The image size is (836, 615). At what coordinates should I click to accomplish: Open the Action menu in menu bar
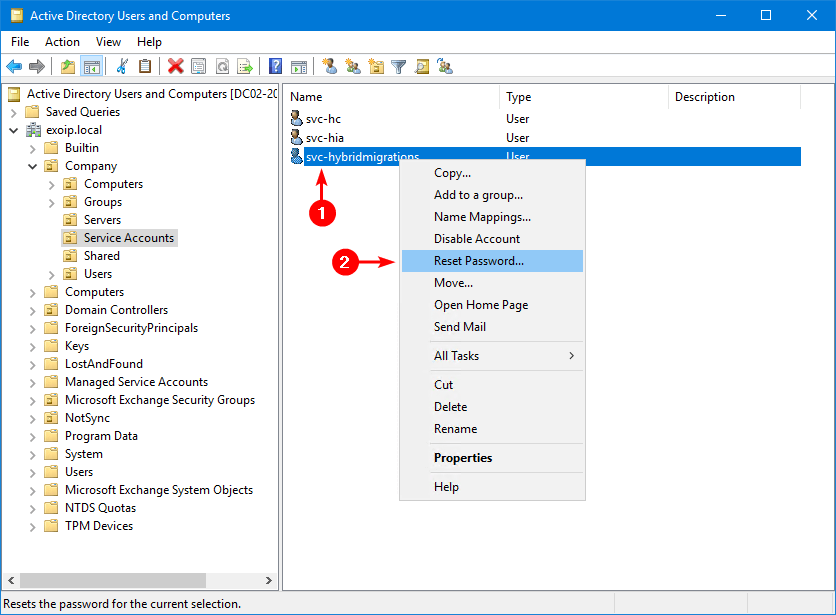click(x=62, y=42)
